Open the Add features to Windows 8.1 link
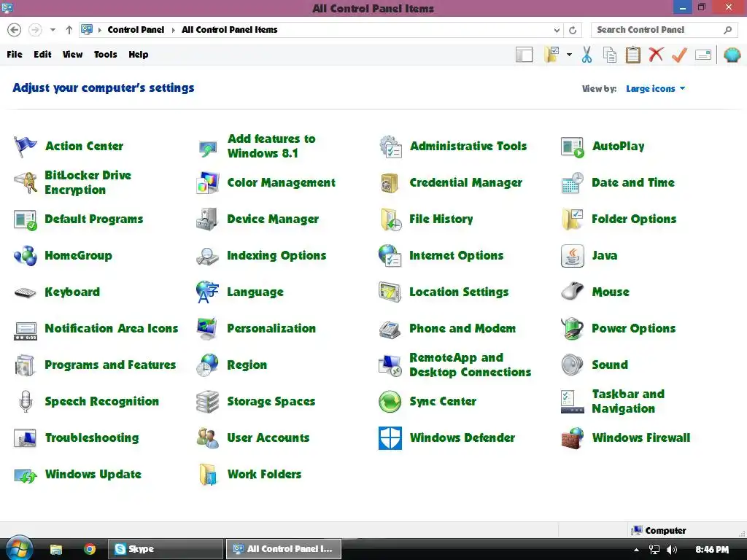The width and height of the screenshot is (747, 560). (271, 146)
